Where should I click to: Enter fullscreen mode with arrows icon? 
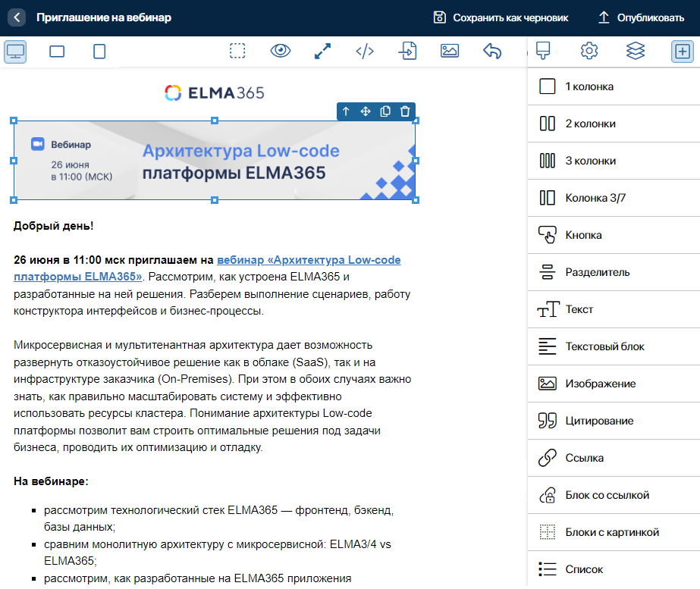pos(322,51)
